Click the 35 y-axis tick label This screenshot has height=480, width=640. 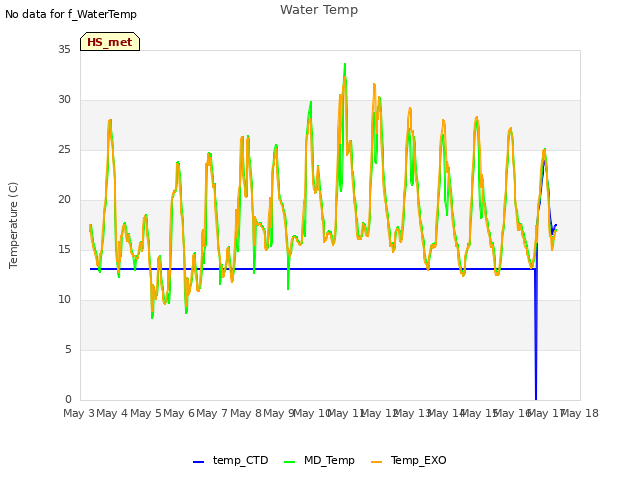coord(64,49)
